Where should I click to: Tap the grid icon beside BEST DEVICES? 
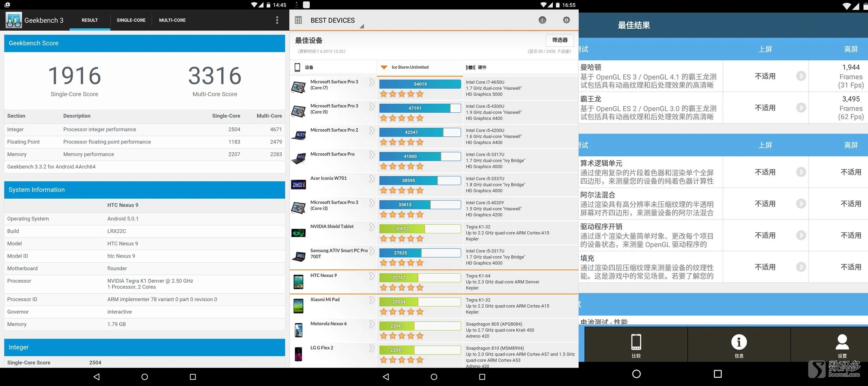pyautogui.click(x=298, y=20)
